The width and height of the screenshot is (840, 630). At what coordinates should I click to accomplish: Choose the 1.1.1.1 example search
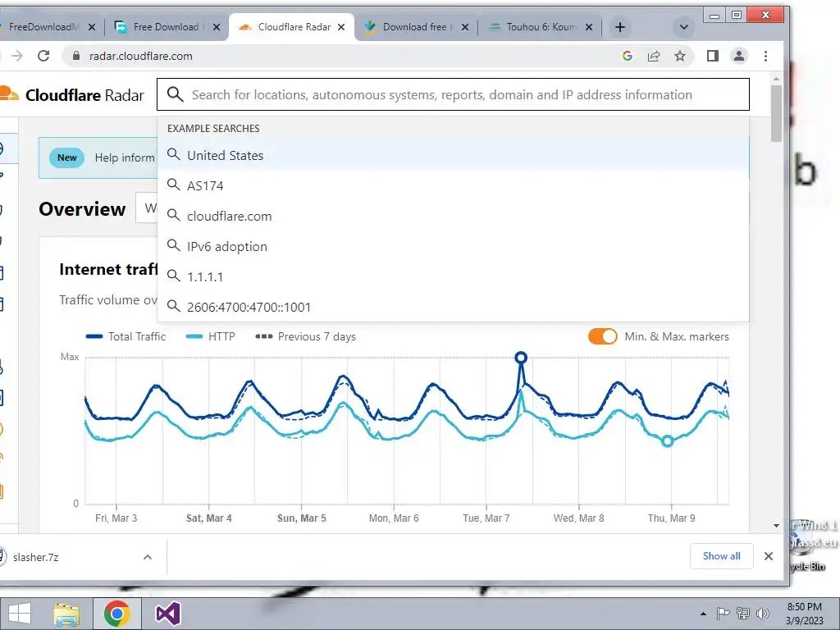453,276
